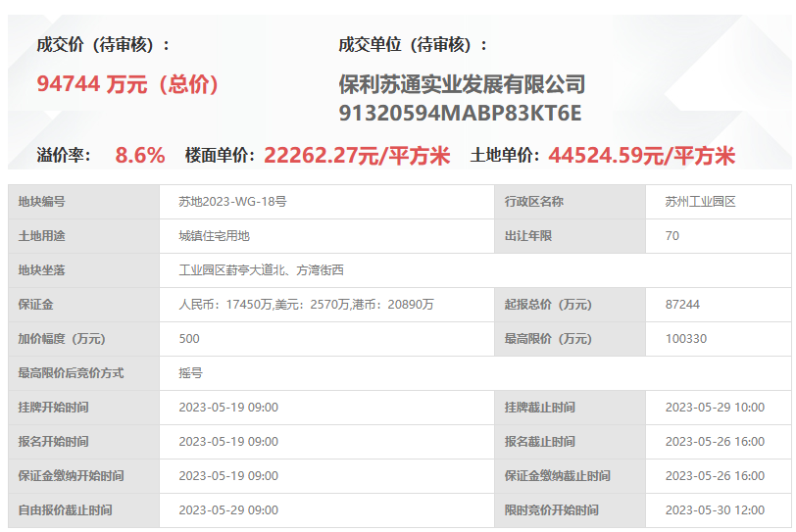Click listing deadline 2023-05-29 10:00
This screenshot has width=796, height=532.
click(715, 408)
